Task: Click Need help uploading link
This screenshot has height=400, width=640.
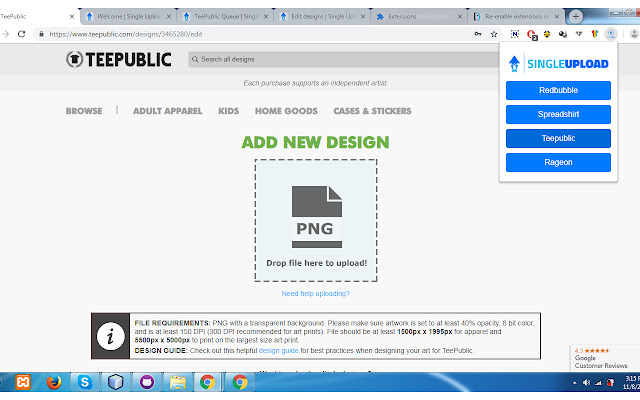Action: tap(316, 293)
